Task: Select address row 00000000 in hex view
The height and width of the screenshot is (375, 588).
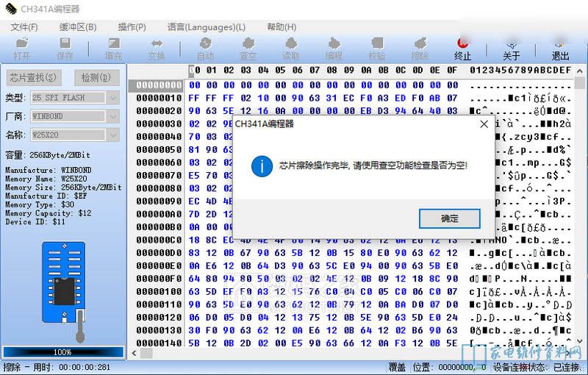Action: coord(159,85)
